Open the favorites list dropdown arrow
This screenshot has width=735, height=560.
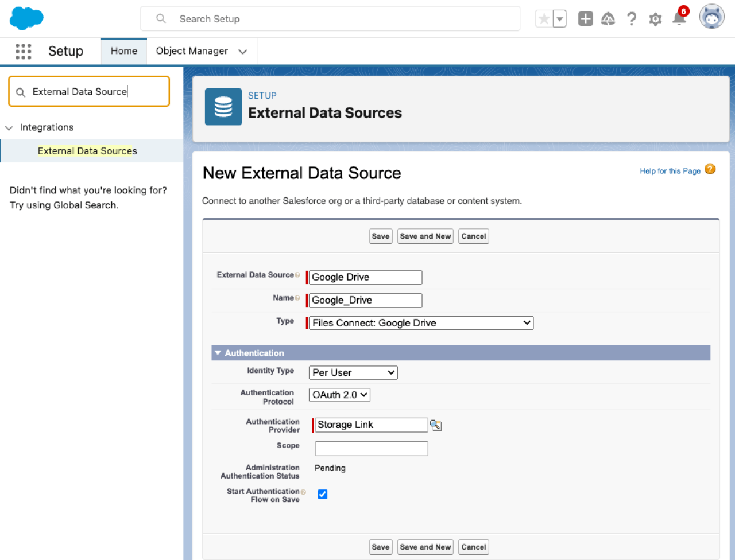pyautogui.click(x=559, y=19)
